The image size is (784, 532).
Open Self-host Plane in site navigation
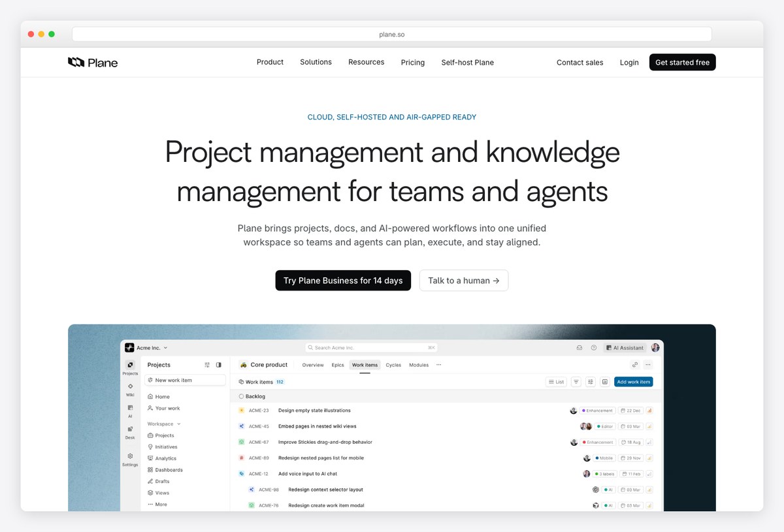tap(468, 63)
